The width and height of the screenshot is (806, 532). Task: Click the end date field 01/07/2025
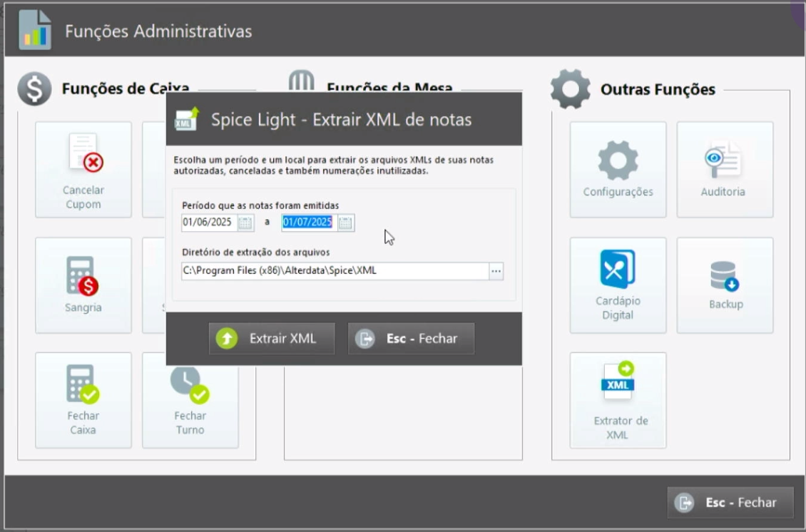(310, 222)
